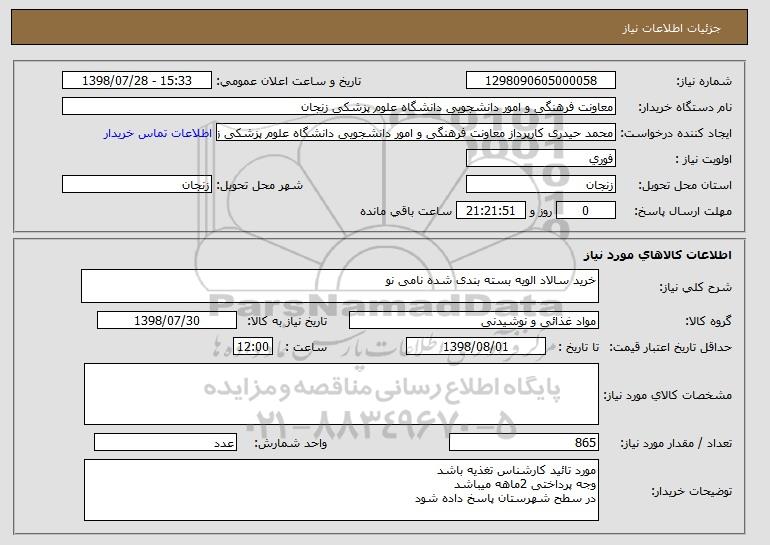The width and height of the screenshot is (770, 545).
Task: Click the label استان محل تحویل
Action: tap(685, 185)
